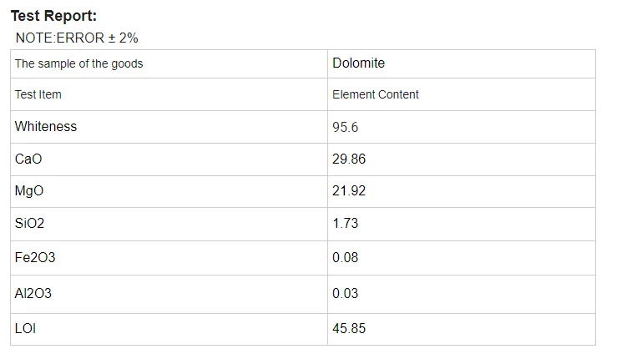Select the Dolomite cell
Viewport: 642px width, 364px height.
coord(462,64)
